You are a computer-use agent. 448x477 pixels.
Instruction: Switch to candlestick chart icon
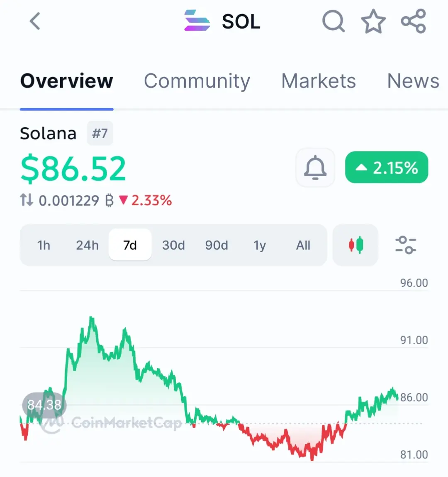click(x=355, y=245)
